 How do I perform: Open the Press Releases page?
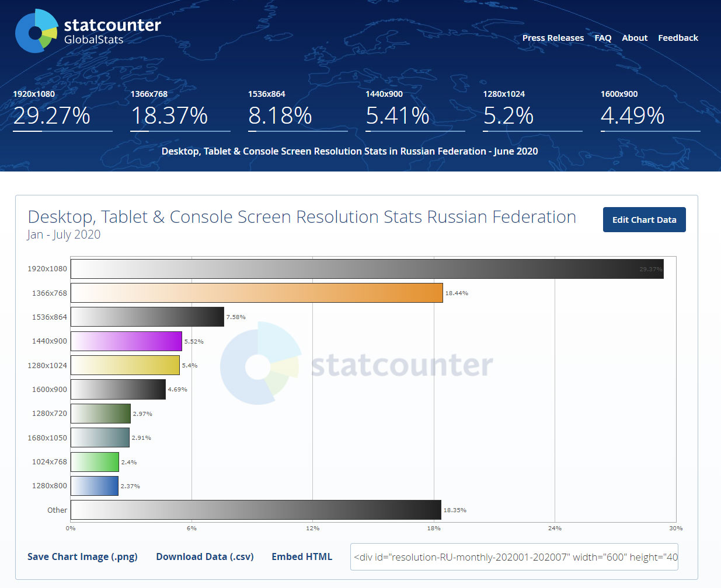coord(553,38)
